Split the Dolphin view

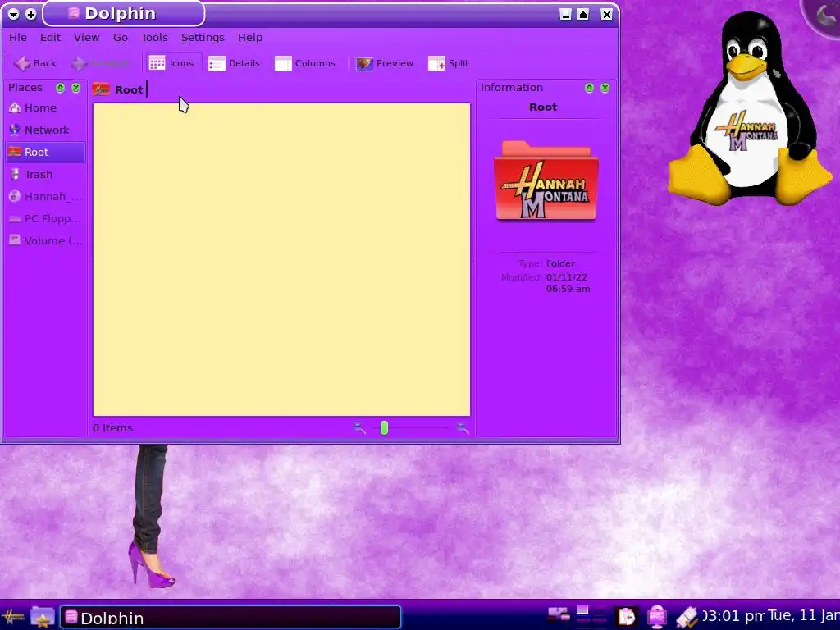coord(449,63)
